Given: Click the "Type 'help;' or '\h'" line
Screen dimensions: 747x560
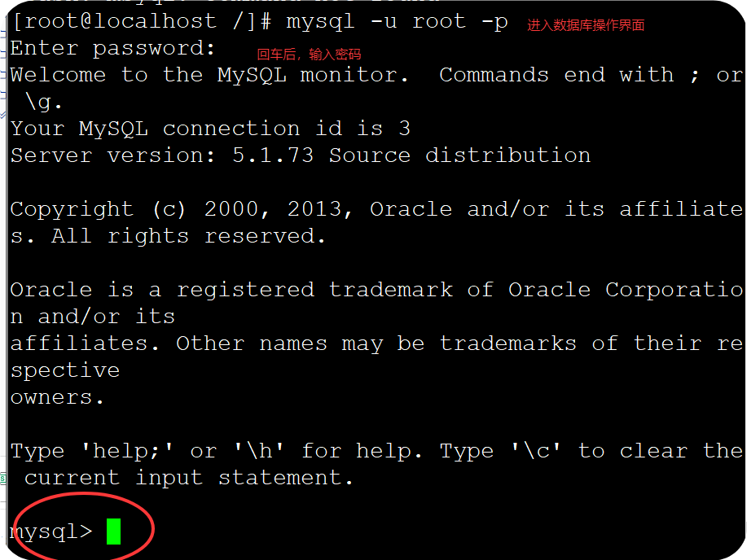Looking at the screenshot, I should pyautogui.click(x=377, y=451).
